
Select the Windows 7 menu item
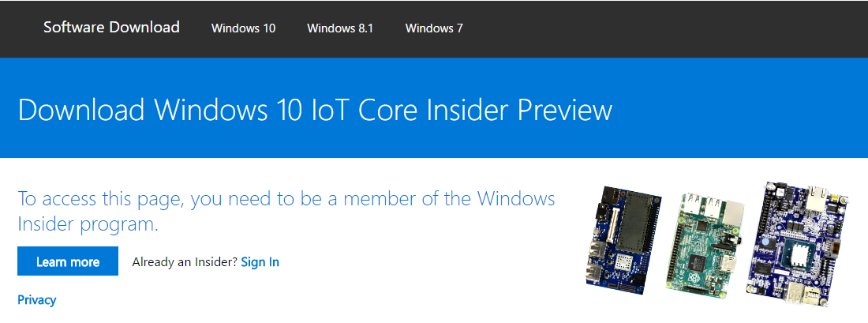tap(434, 28)
